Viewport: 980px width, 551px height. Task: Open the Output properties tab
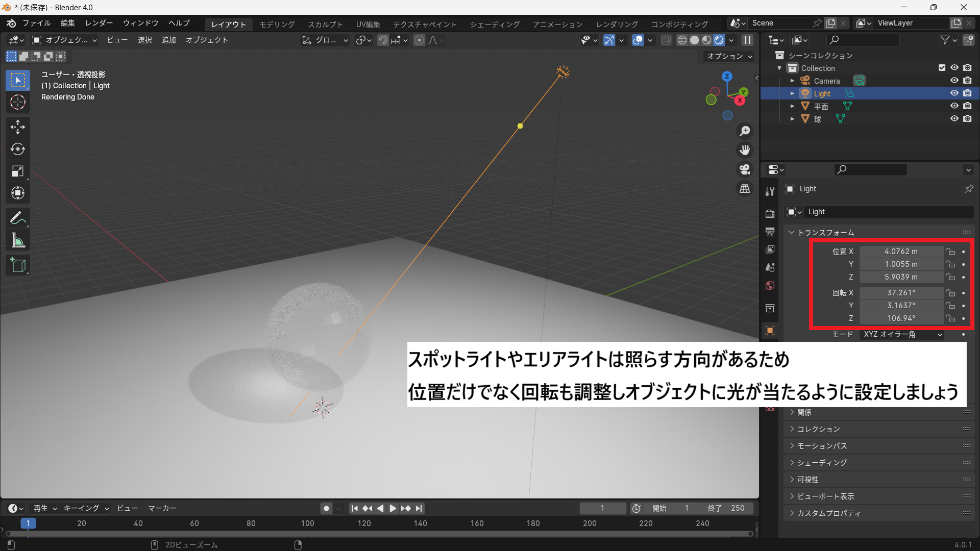pyautogui.click(x=770, y=232)
